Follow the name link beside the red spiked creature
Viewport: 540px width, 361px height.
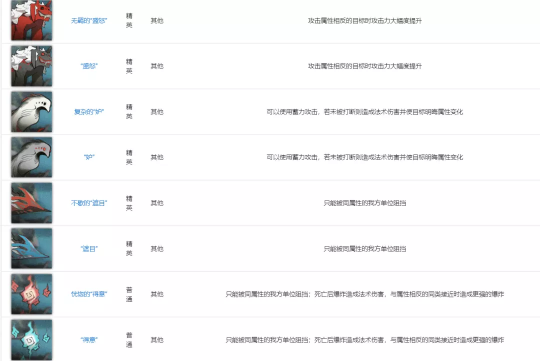click(89, 203)
